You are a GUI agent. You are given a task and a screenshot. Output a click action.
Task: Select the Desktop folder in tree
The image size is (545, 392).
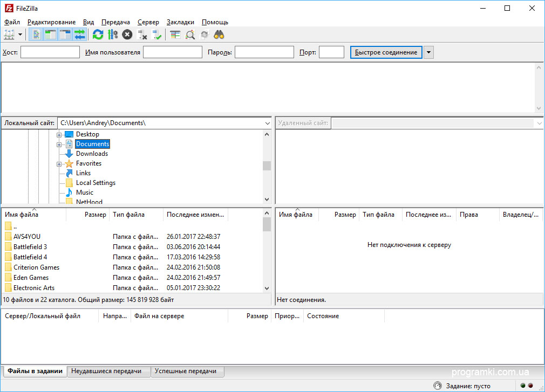coord(87,134)
